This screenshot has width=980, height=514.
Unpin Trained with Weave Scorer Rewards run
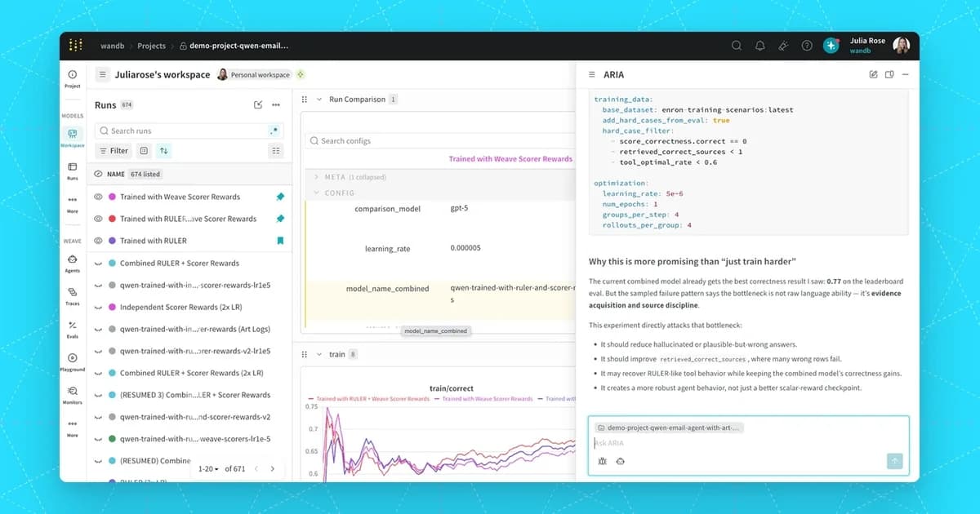coord(280,197)
